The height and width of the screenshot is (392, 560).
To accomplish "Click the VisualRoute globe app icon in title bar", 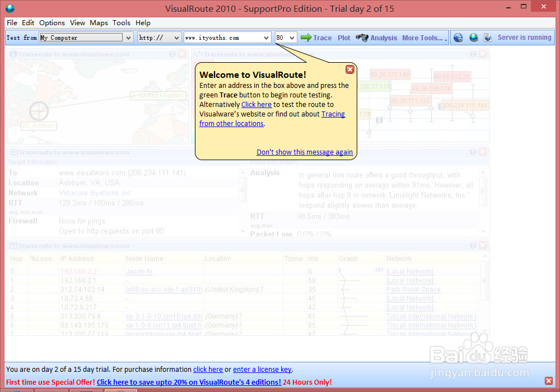I will tap(10, 8).
